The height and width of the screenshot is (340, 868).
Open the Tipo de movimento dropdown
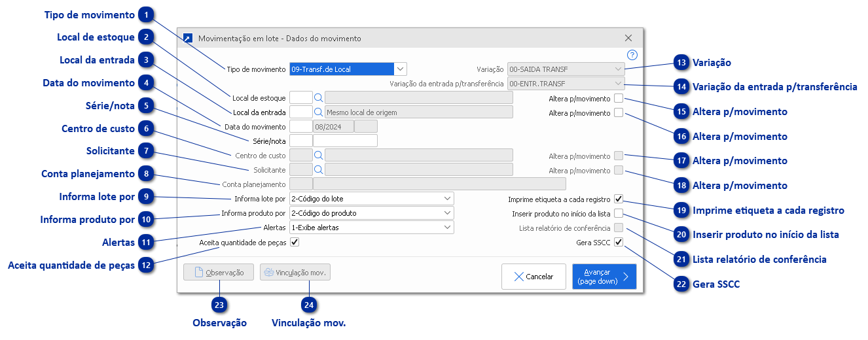(401, 69)
